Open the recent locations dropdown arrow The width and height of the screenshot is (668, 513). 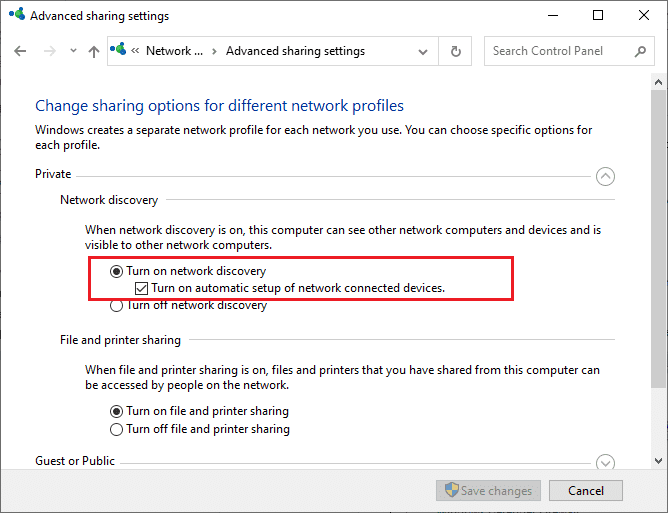tap(72, 52)
